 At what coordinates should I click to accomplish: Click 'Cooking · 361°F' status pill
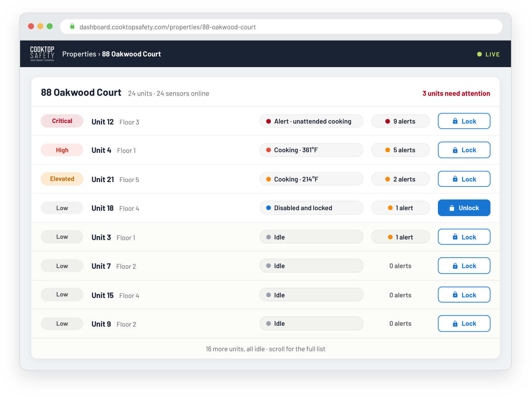pyautogui.click(x=311, y=150)
